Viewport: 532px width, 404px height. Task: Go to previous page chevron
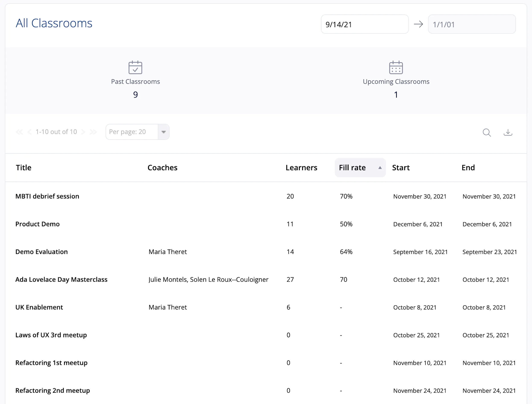pyautogui.click(x=29, y=132)
